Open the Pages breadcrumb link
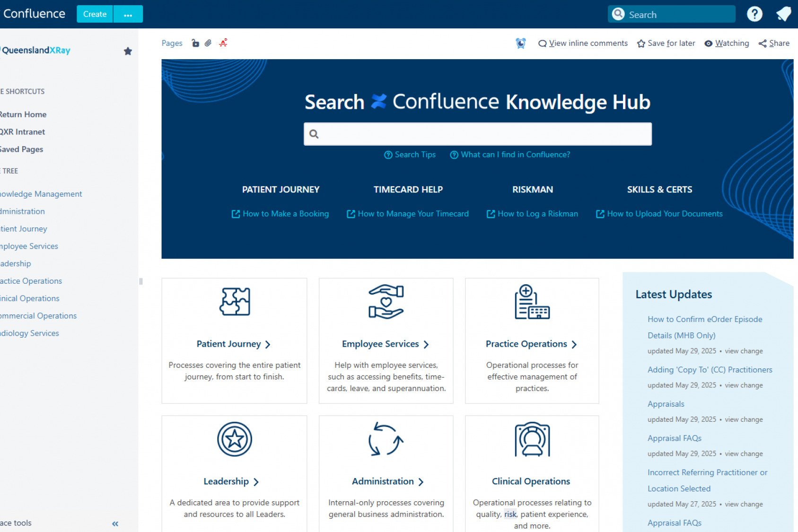The width and height of the screenshot is (798, 532). pyautogui.click(x=172, y=43)
